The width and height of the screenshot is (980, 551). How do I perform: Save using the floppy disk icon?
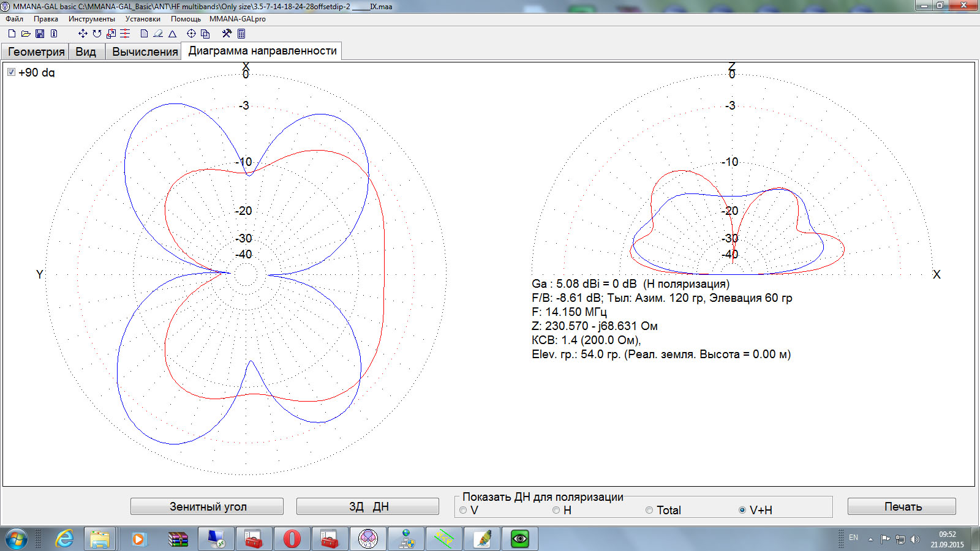40,34
